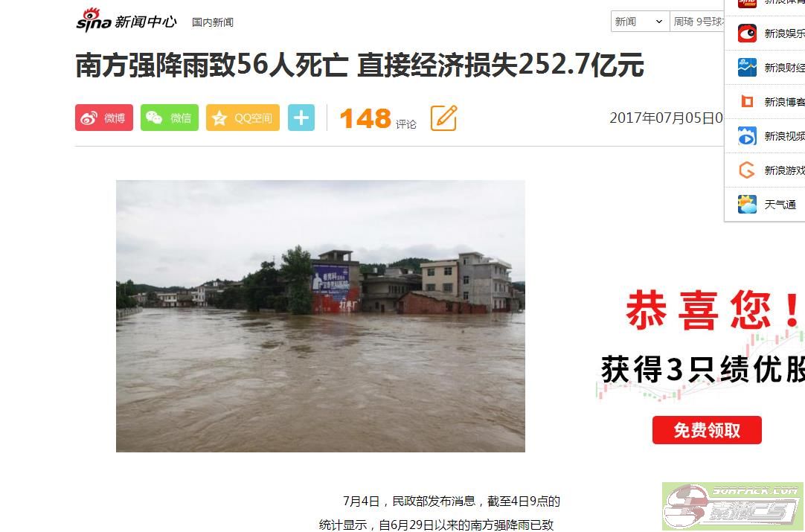Image resolution: width=805 pixels, height=532 pixels.
Task: Expand the 新闻 search category dropdown
Action: pos(640,22)
